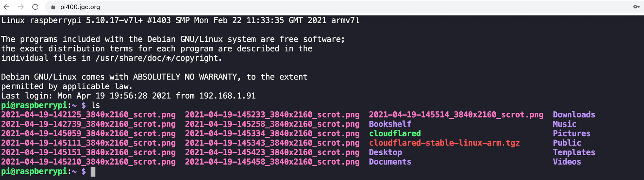This screenshot has height=180, width=644.
Task: Click the terminal cursor at the prompt
Action: [93, 172]
